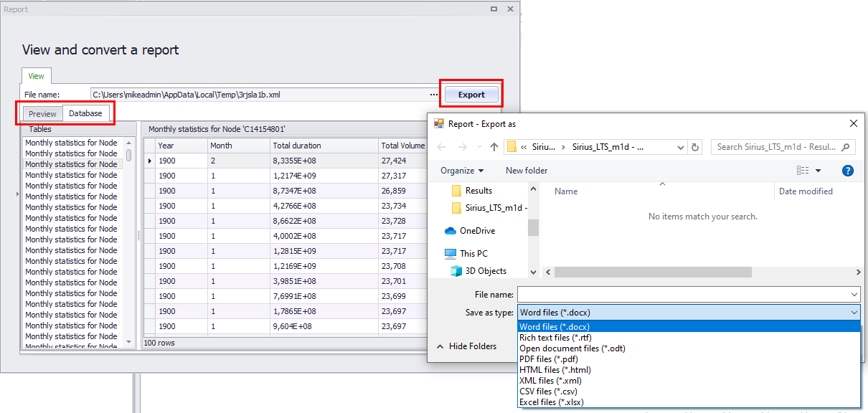Open file browse ellipsis button
Viewport: 868px width, 413px height.
[434, 95]
